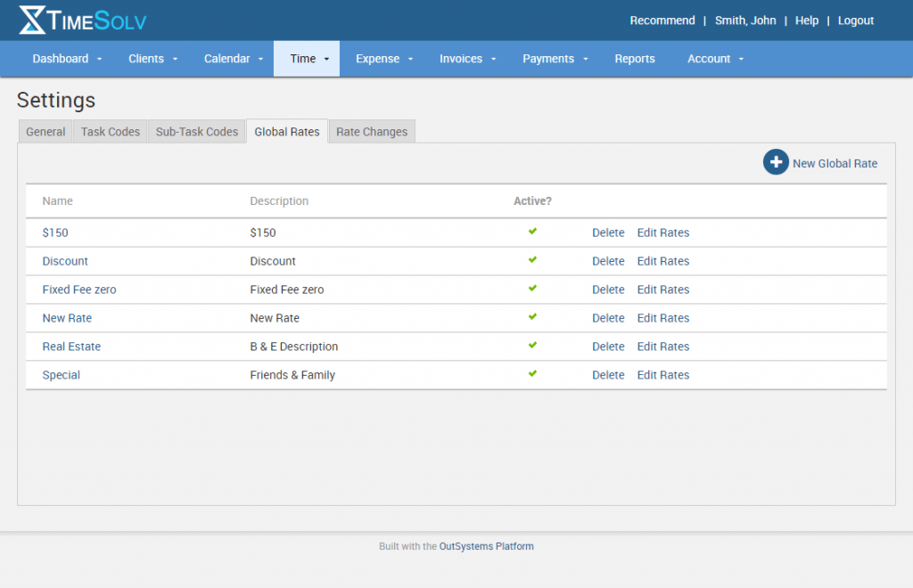
Task: Open the Clients dropdown menu
Action: coord(153,59)
